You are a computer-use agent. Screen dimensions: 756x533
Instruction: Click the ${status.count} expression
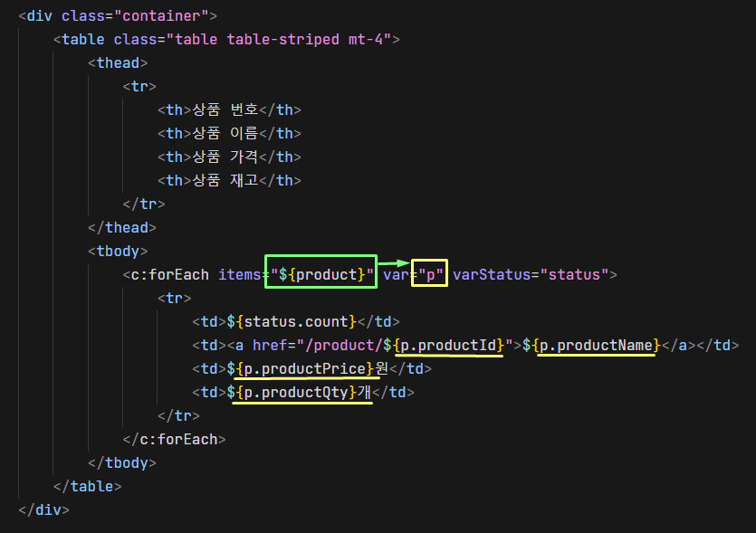point(292,321)
